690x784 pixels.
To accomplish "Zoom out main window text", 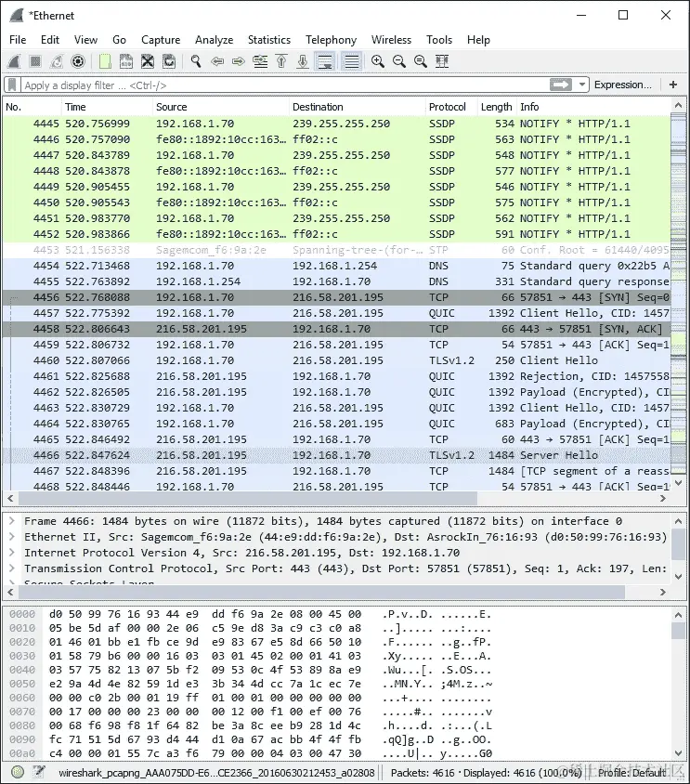I will point(399,61).
